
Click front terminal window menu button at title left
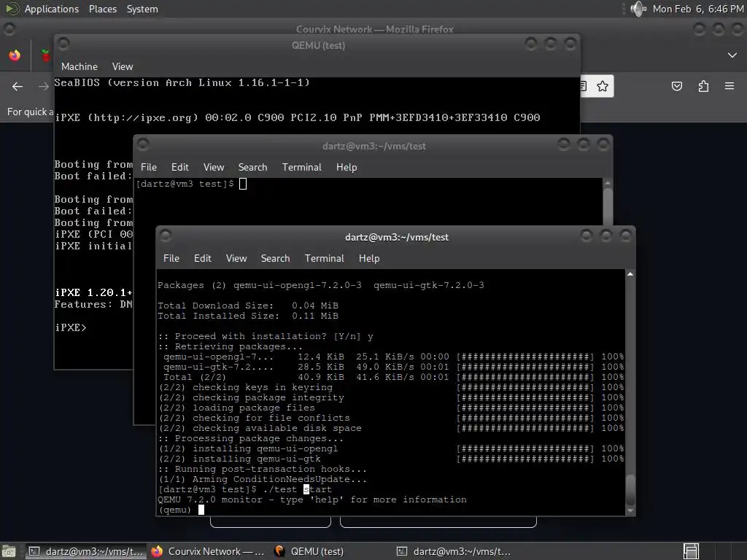(166, 235)
